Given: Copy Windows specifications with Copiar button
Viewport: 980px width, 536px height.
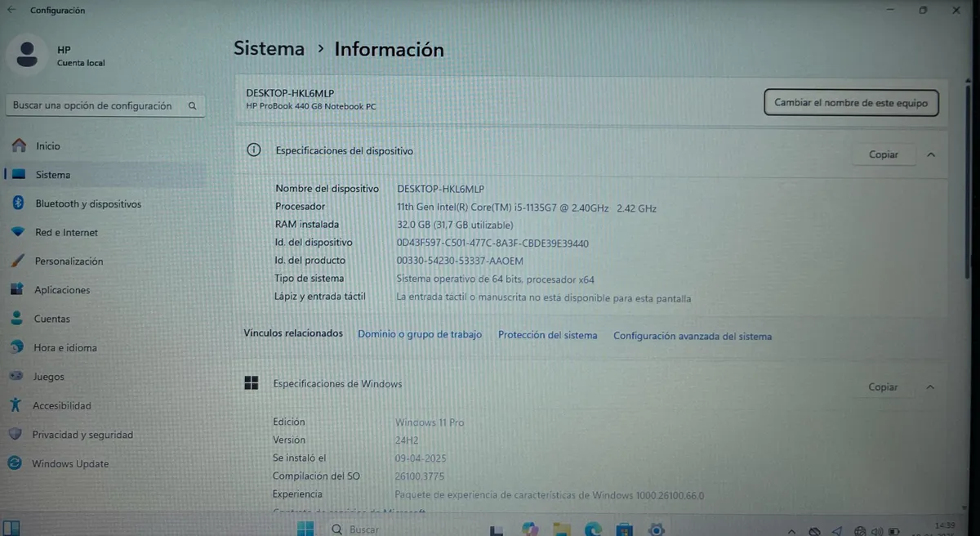Looking at the screenshot, I should (883, 387).
